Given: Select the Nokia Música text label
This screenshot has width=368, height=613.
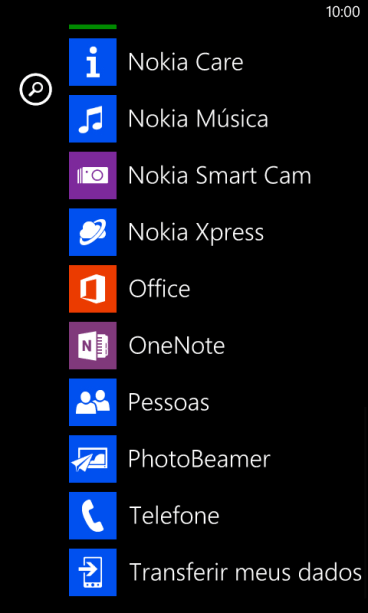Looking at the screenshot, I should click(198, 118).
